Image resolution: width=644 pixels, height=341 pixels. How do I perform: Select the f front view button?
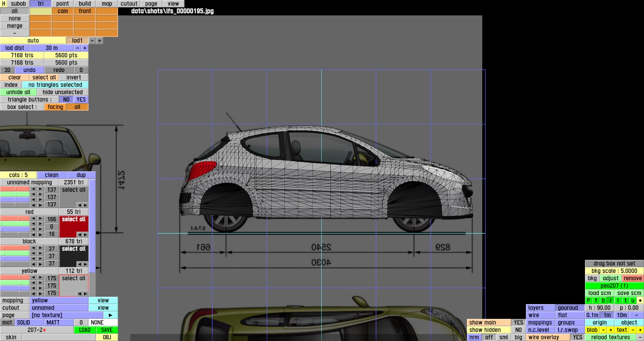click(596, 300)
